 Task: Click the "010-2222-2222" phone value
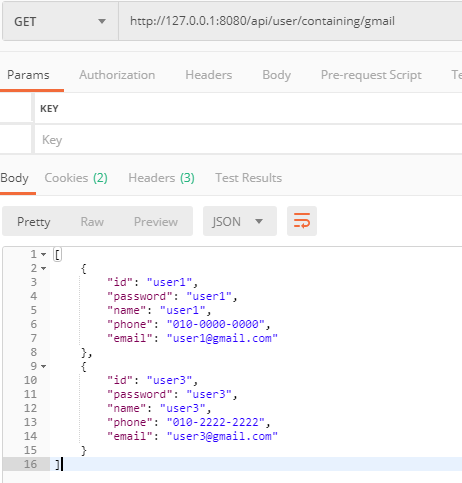tap(216, 422)
